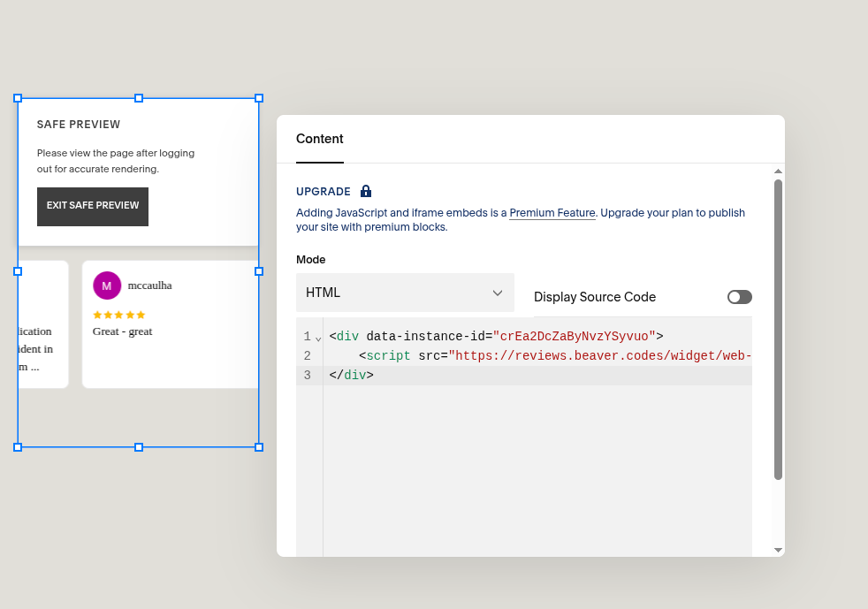Click the scrollbar down arrow in the Content panel
The width and height of the screenshot is (868, 609).
(778, 550)
